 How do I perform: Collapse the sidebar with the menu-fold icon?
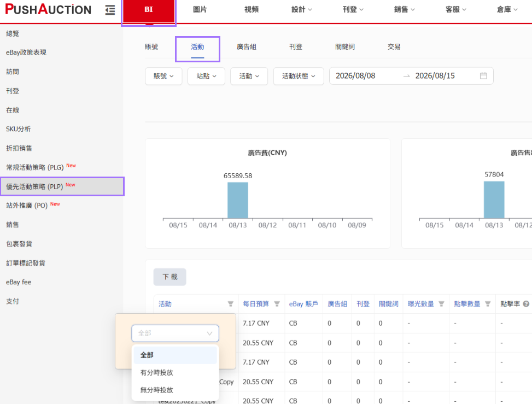point(110,10)
